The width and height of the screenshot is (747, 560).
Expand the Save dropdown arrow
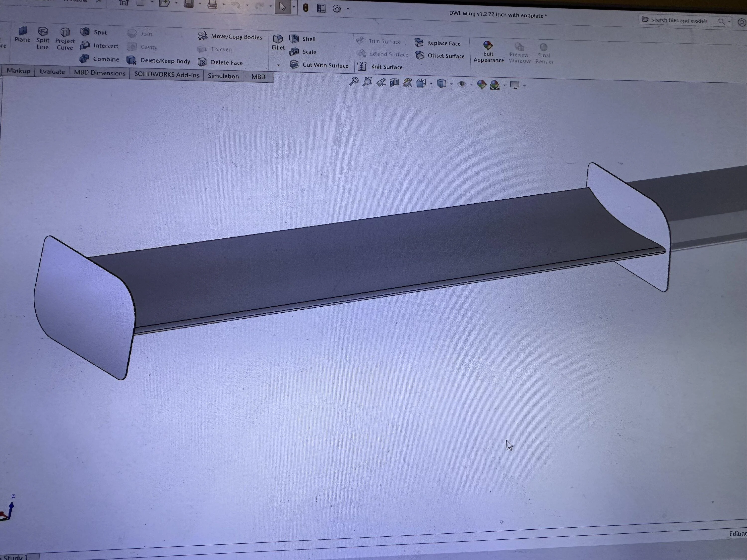[200, 4]
